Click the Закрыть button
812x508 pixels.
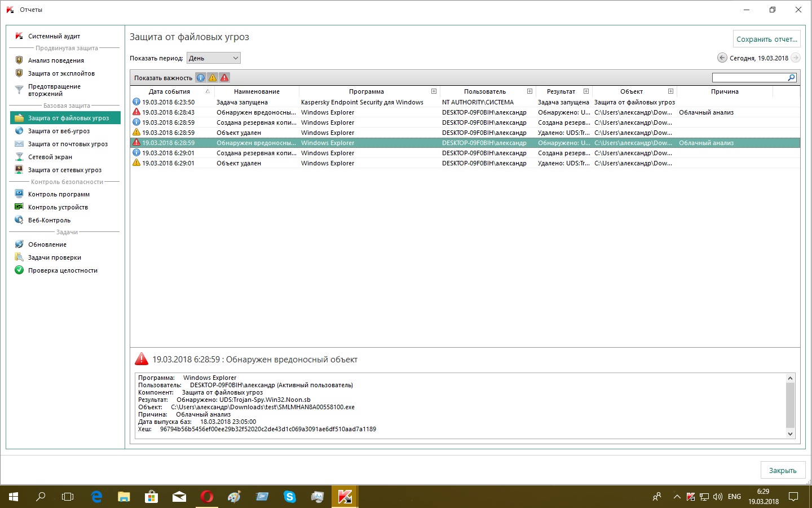tap(783, 470)
